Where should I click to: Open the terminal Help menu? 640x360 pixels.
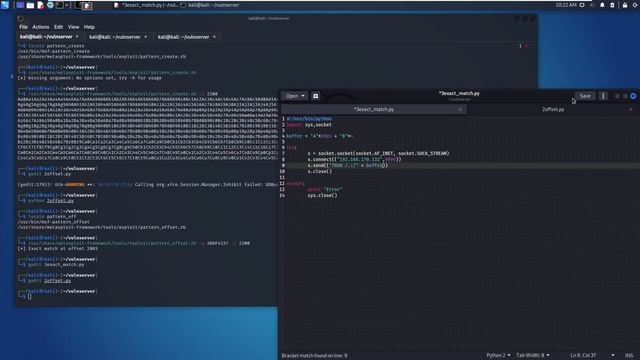tap(89, 27)
